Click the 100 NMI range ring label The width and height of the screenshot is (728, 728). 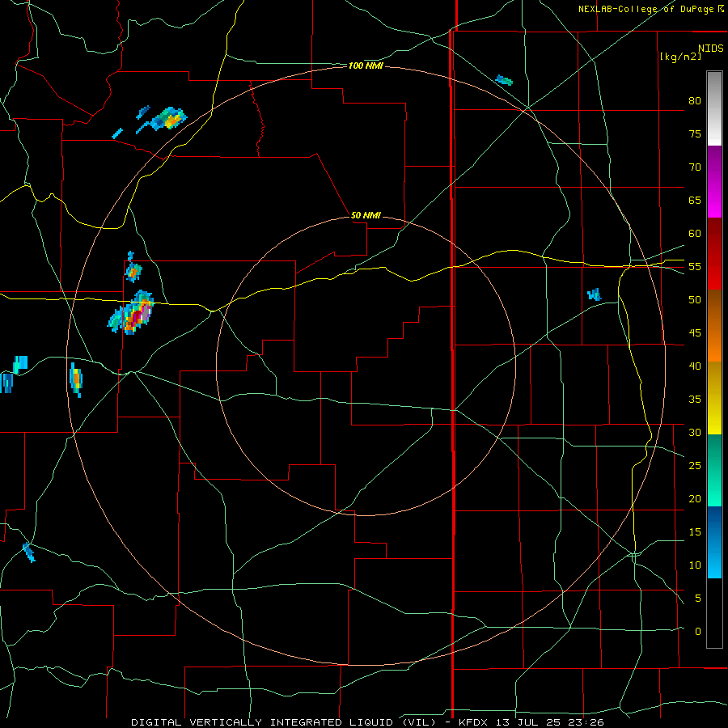366,66
